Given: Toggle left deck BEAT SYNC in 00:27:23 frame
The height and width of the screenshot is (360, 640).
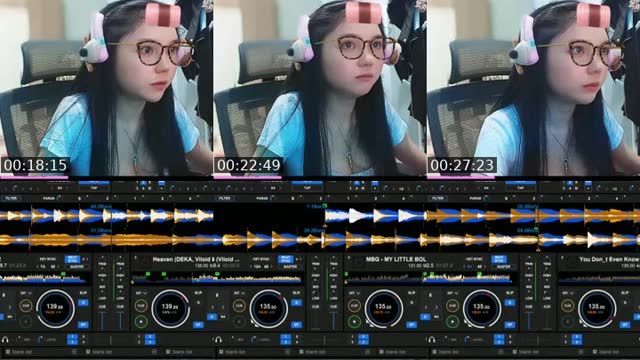Looking at the screenshot, I should [499, 259].
